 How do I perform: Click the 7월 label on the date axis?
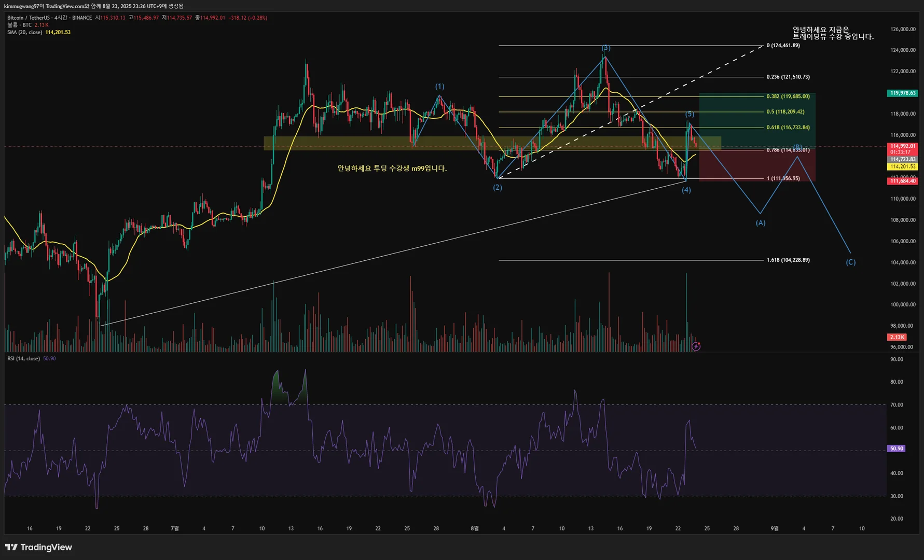coord(175,528)
